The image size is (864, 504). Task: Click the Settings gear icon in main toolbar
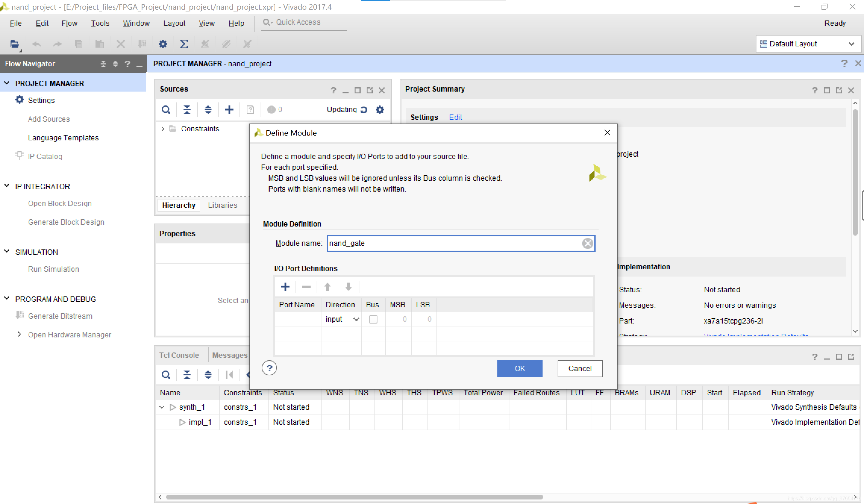tap(163, 44)
